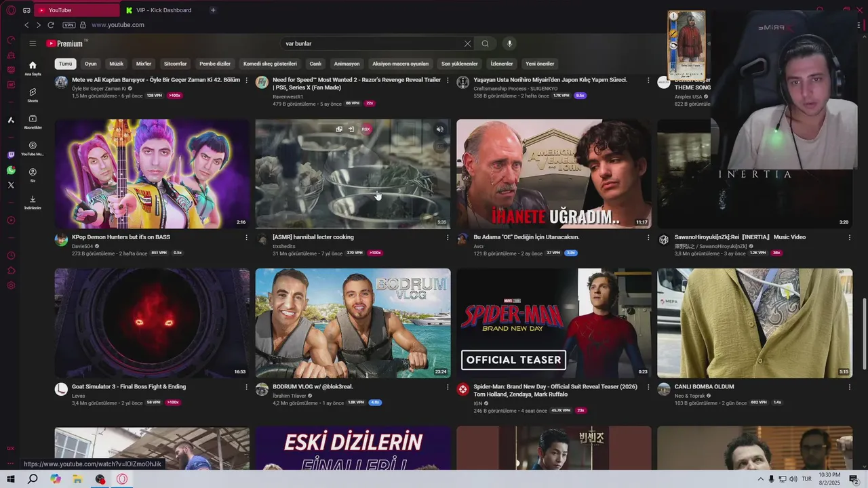Open İbrahim Tilaver channel link
This screenshot has width=868, height=488.
tap(290, 395)
